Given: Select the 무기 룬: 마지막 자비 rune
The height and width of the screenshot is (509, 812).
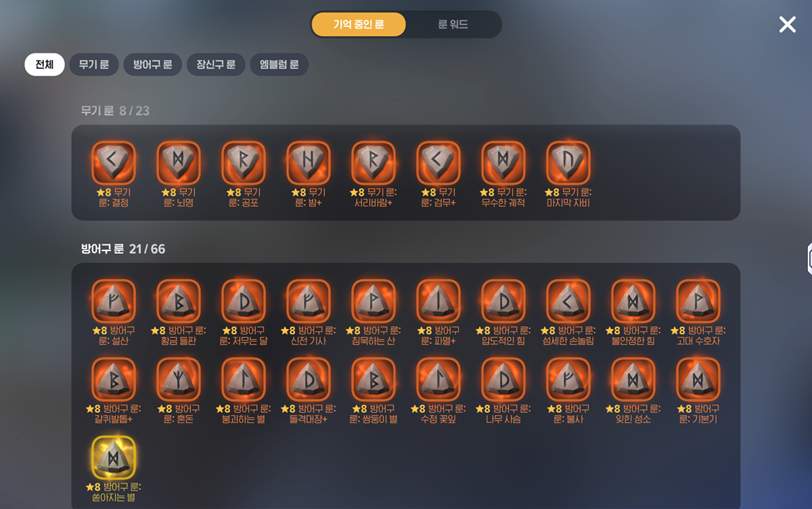Looking at the screenshot, I should tap(568, 162).
